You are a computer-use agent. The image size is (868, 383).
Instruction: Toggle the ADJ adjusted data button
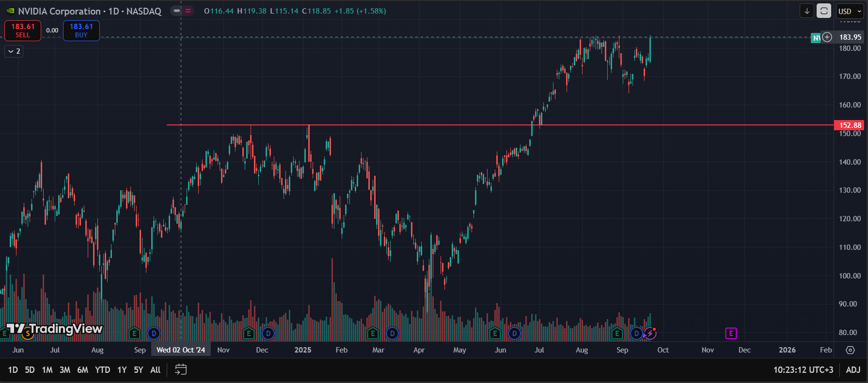click(x=853, y=370)
